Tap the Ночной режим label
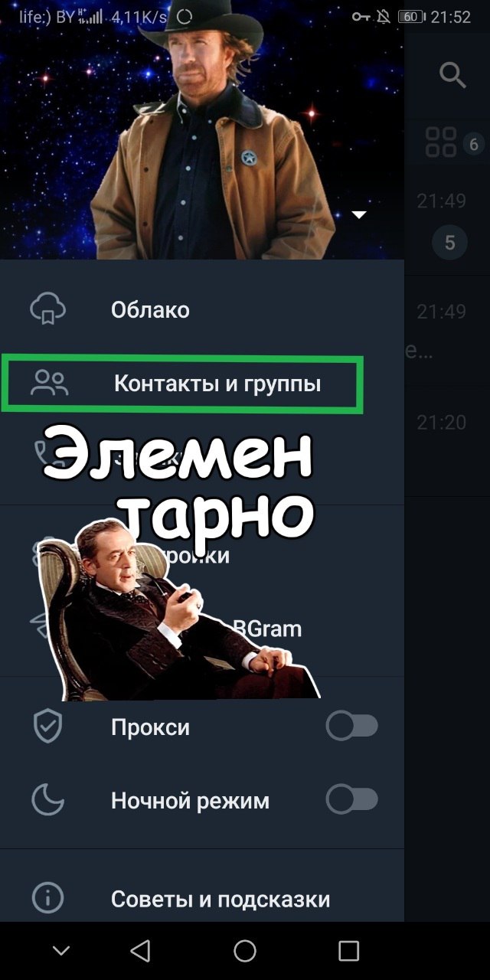Viewport: 490px width, 980px height. point(190,801)
